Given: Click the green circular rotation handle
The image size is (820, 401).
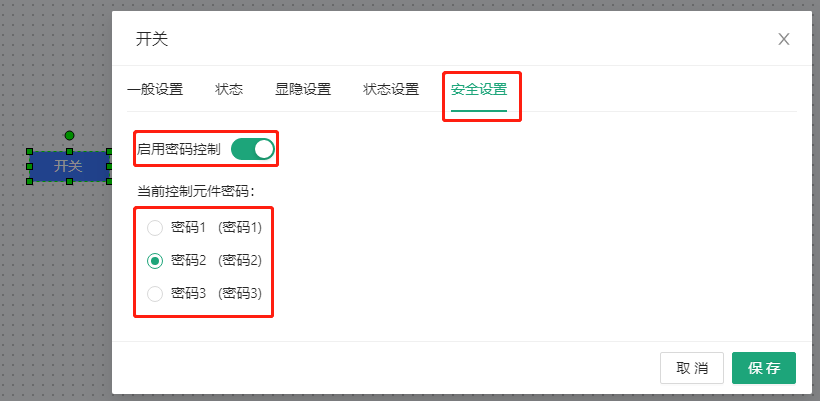Looking at the screenshot, I should 69,135.
